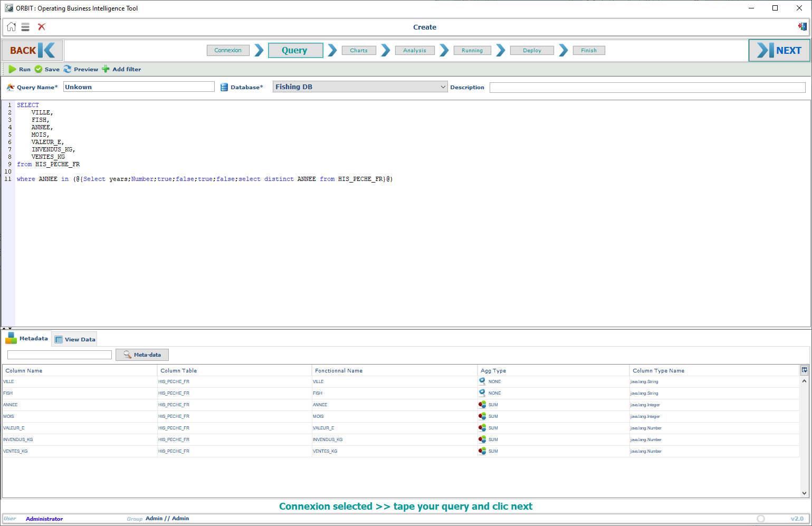This screenshot has height=526, width=812.
Task: Sort by Agg Type header
Action: (x=553, y=370)
